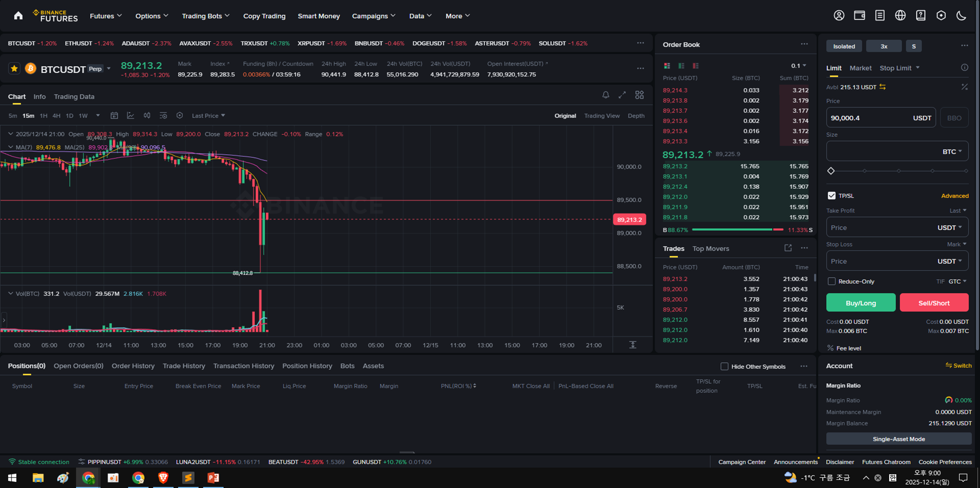The image size is (980, 488).
Task: Click the transfer funds arrows next to Avbl
Action: (x=882, y=87)
